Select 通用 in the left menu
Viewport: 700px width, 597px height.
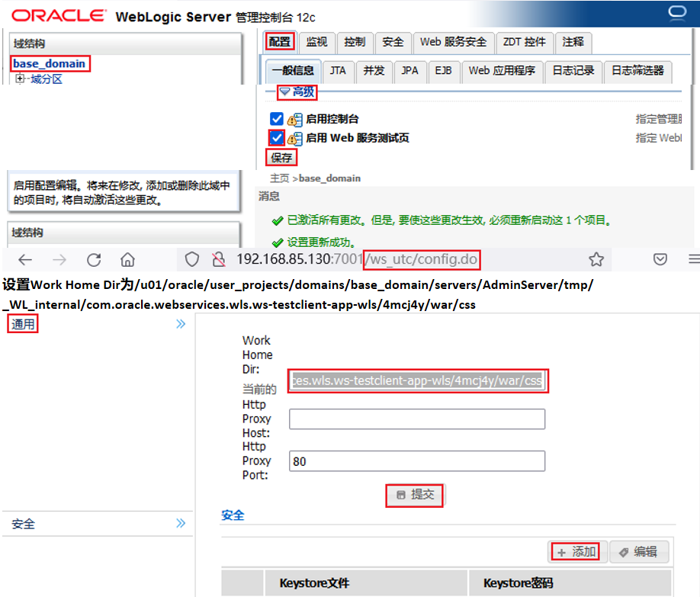point(23,324)
